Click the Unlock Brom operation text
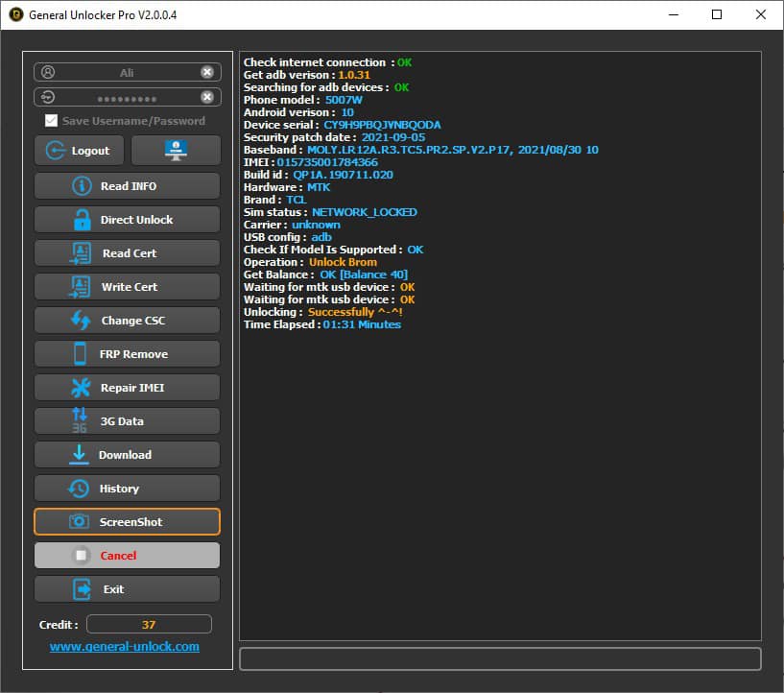784x693 pixels. click(343, 262)
